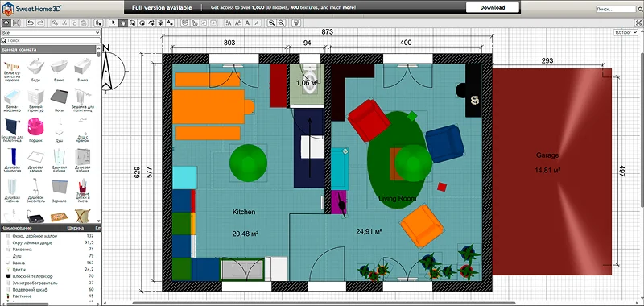Click the zoom in magnifier
This screenshot has height=306, width=644.
271,23
